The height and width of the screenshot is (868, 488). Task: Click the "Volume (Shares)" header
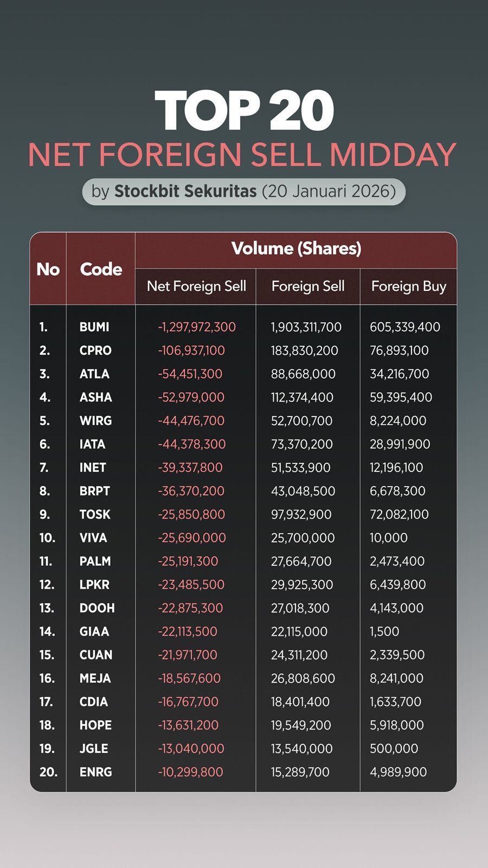pos(296,248)
